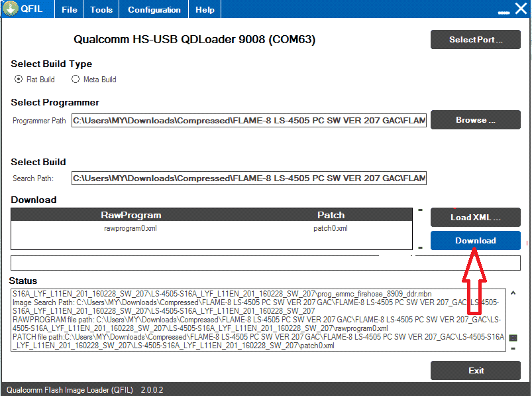Open the Configuration menu
Screen dimensions: 532x396
pos(154,9)
